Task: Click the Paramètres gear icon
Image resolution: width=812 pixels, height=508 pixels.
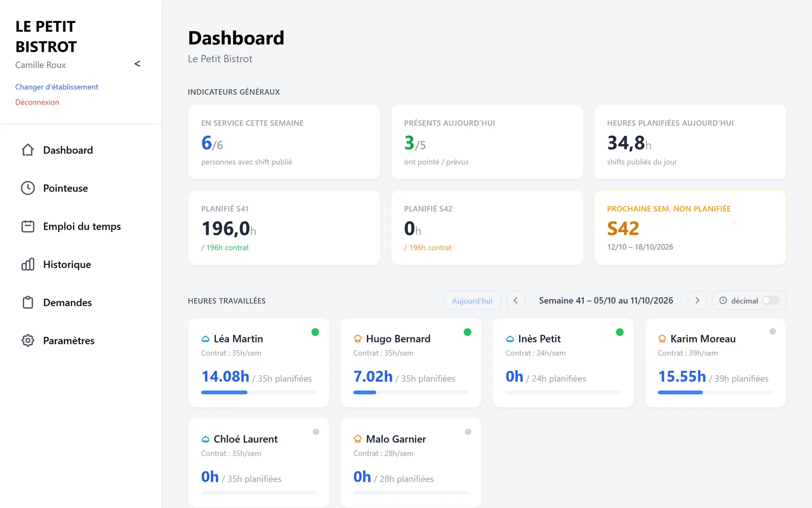Action: pyautogui.click(x=28, y=340)
